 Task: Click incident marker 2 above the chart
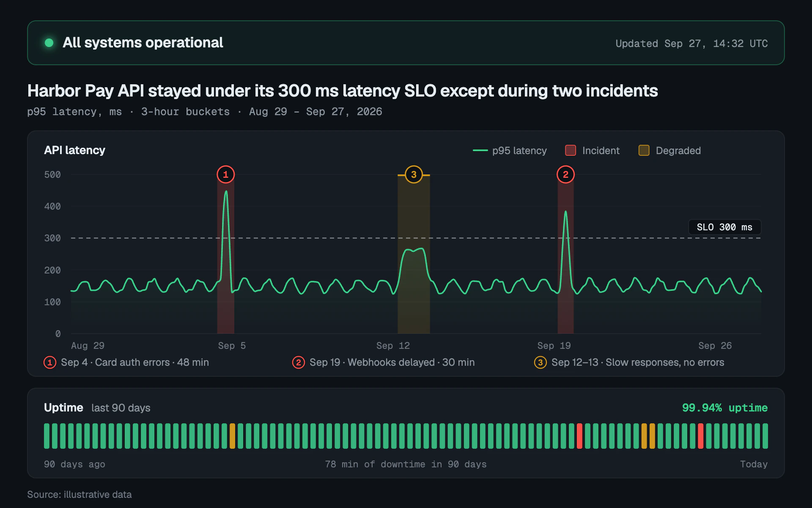pos(565,174)
